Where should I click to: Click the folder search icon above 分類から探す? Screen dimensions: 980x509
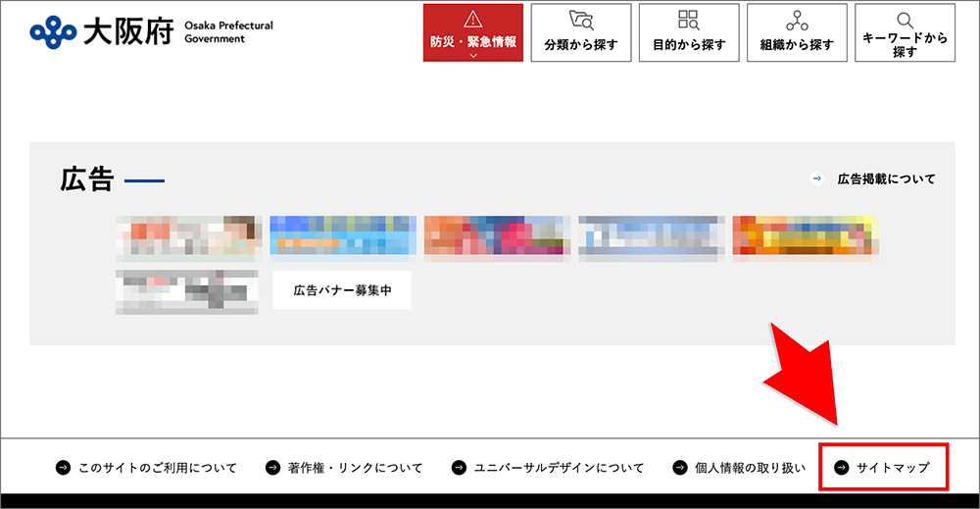click(581, 20)
